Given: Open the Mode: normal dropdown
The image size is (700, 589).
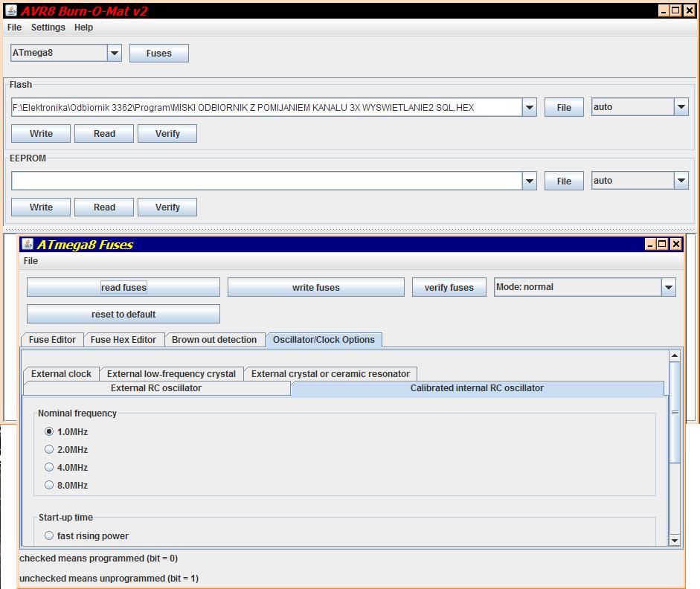Looking at the screenshot, I should [x=668, y=287].
